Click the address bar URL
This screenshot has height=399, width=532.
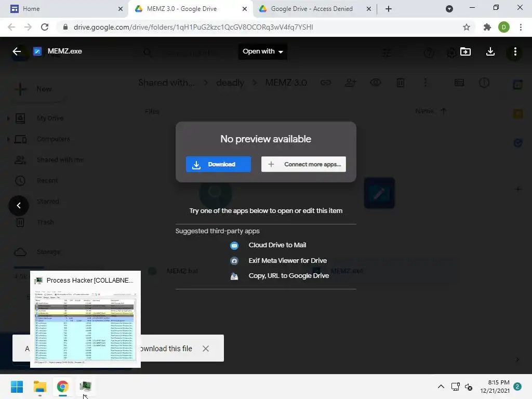pyautogui.click(x=193, y=27)
